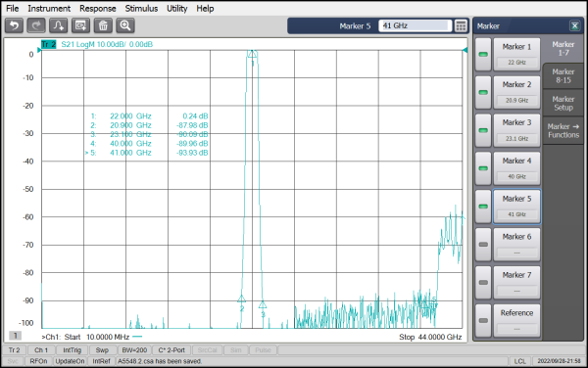Click the Pulse status entry
This screenshot has height=368, width=588.
[x=263, y=350]
